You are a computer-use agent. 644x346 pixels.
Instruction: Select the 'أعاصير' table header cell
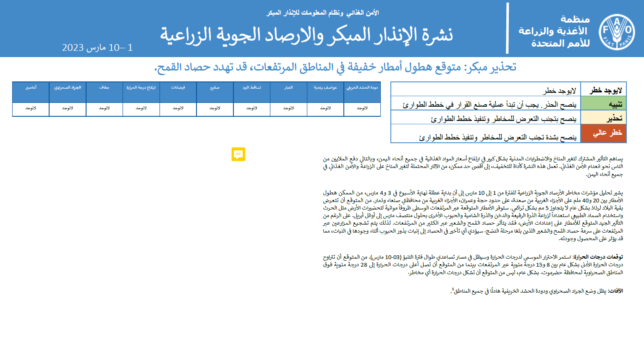coord(31,88)
